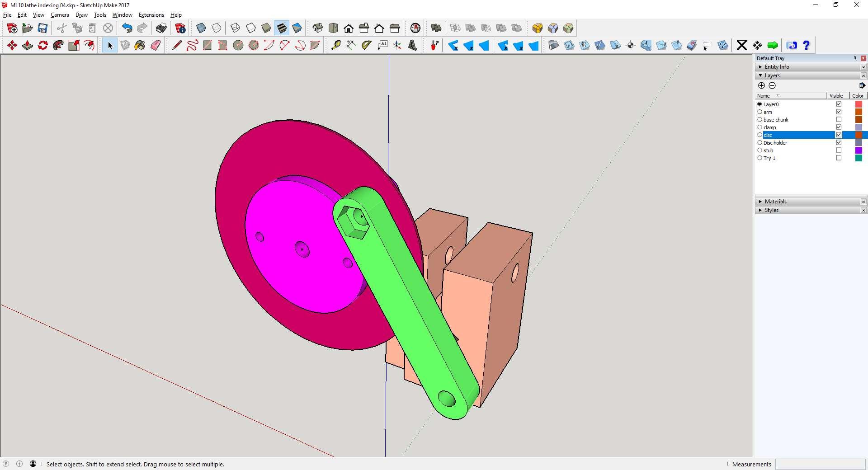Image resolution: width=868 pixels, height=470 pixels.
Task: Hide the disc layer
Action: (x=839, y=135)
